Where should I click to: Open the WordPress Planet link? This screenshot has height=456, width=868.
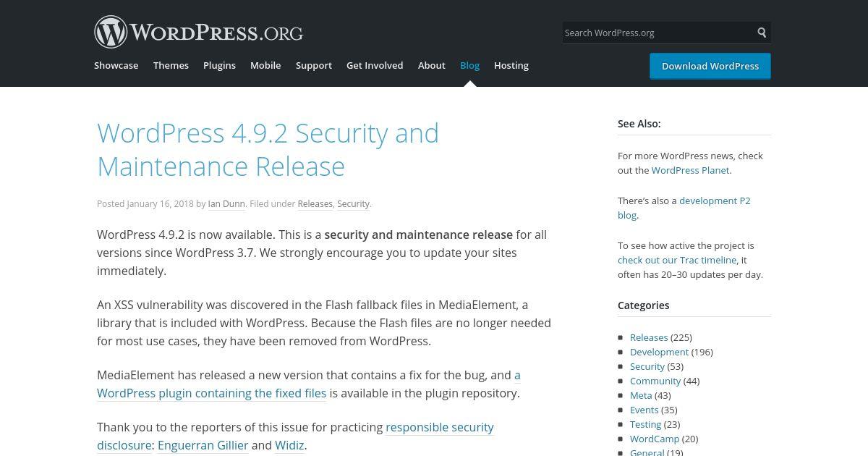tap(690, 170)
